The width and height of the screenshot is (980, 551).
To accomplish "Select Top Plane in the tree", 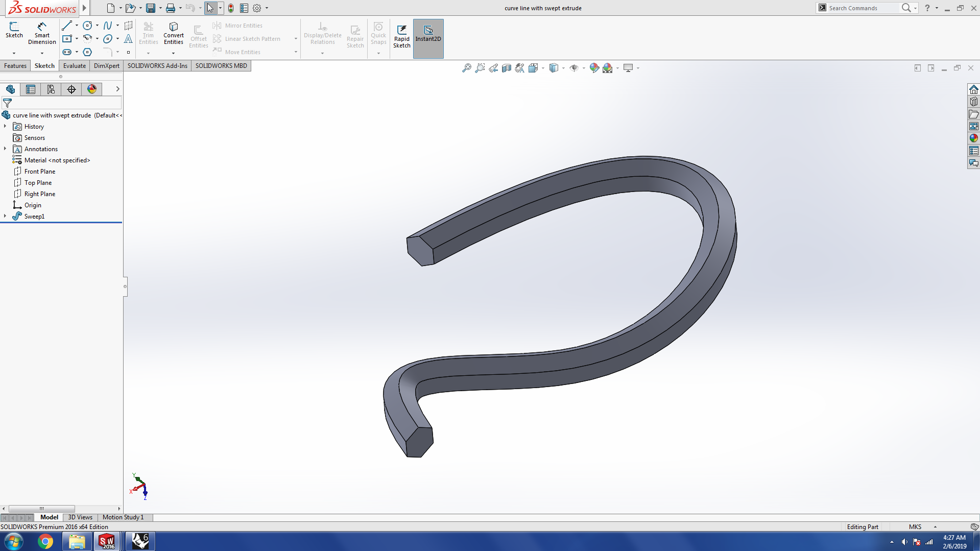I will point(38,183).
